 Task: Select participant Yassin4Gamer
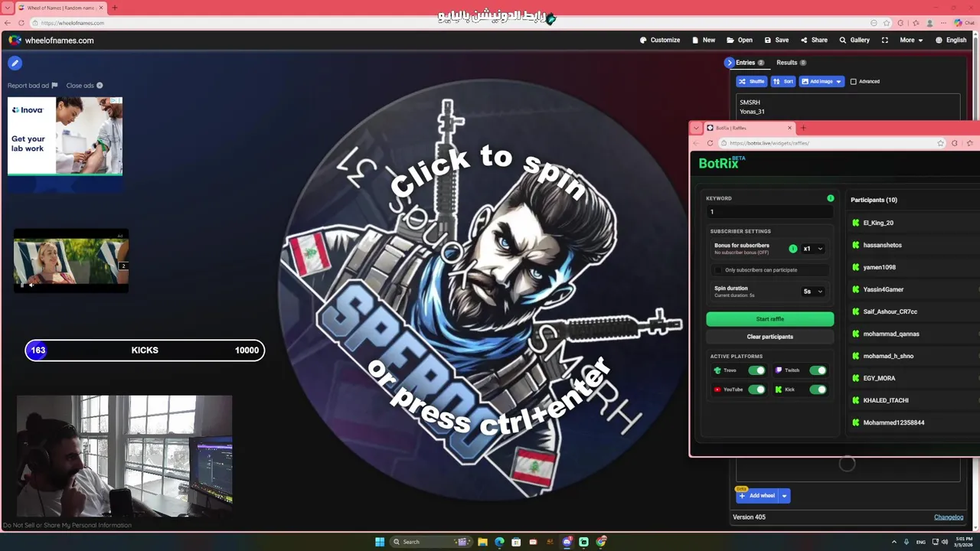pyautogui.click(x=884, y=289)
